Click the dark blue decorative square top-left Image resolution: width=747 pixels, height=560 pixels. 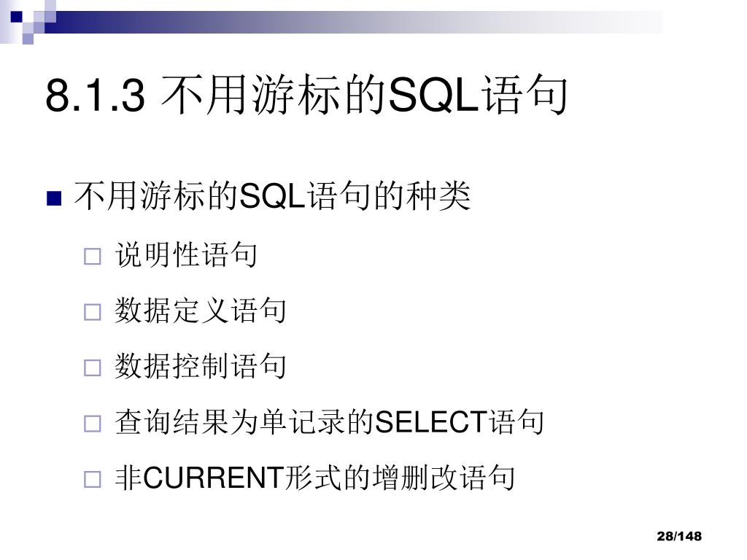[16, 17]
